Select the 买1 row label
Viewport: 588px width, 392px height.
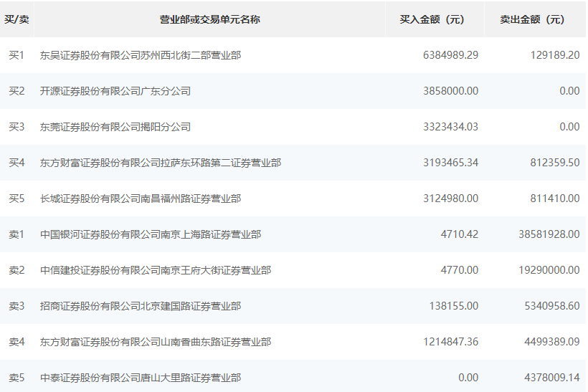point(16,55)
